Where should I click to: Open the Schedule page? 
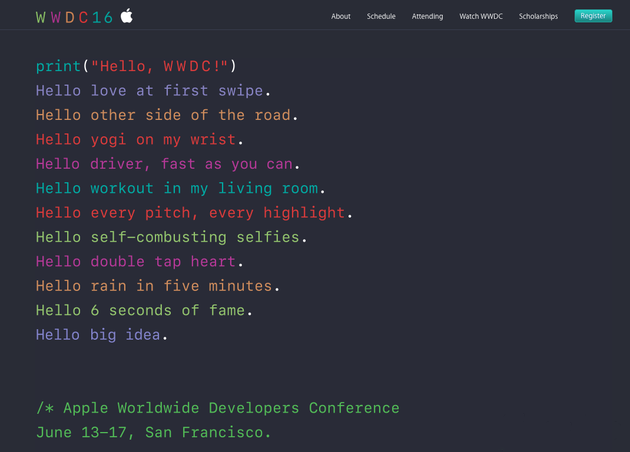pyautogui.click(x=381, y=16)
